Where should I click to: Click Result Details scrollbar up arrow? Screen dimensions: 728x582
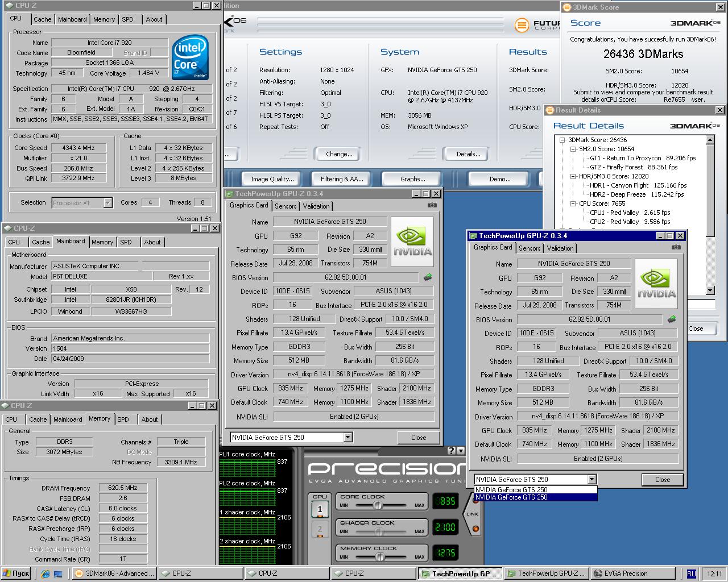point(710,139)
